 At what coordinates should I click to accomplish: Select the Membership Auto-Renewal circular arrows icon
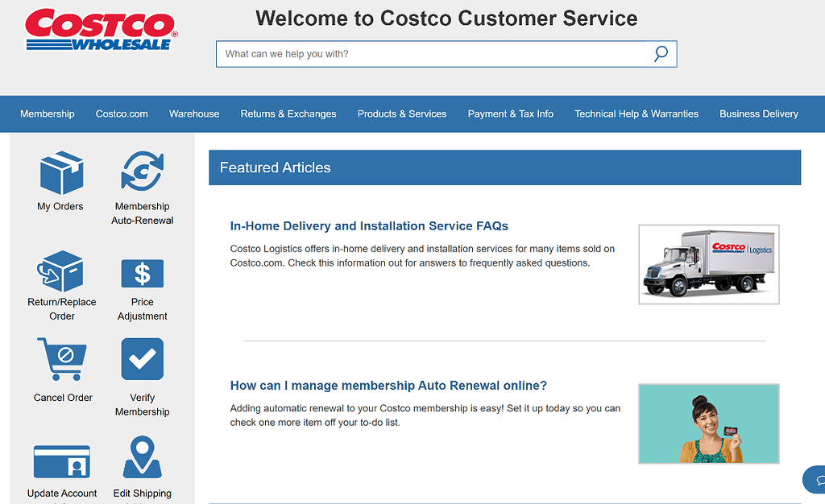coord(142,171)
